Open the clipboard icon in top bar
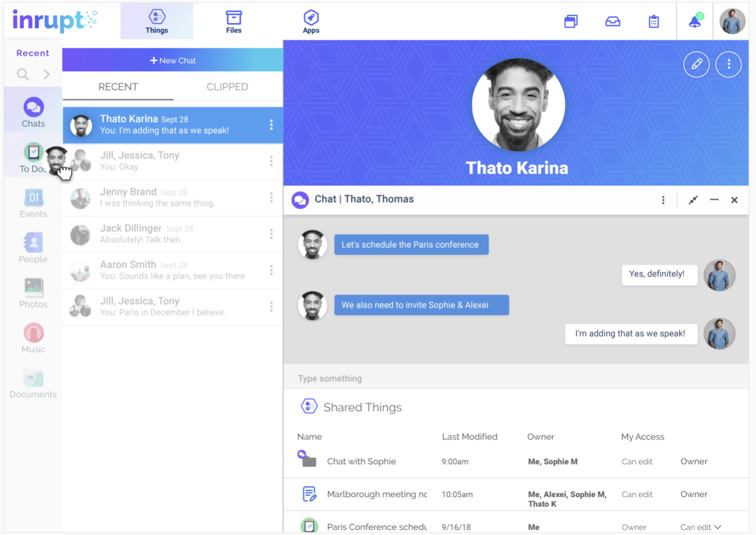Viewport: 756px width, 535px height. tap(654, 21)
